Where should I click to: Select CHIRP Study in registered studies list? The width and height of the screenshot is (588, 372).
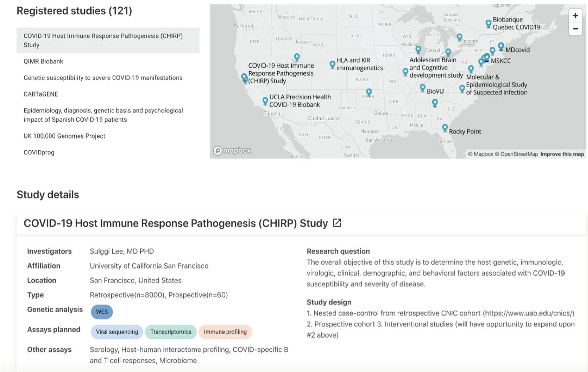[x=108, y=40]
